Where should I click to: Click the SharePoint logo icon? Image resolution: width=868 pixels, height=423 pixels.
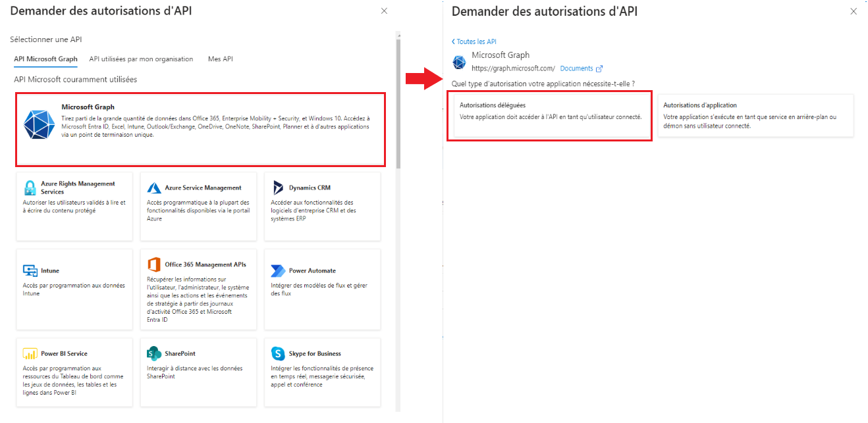[154, 353]
